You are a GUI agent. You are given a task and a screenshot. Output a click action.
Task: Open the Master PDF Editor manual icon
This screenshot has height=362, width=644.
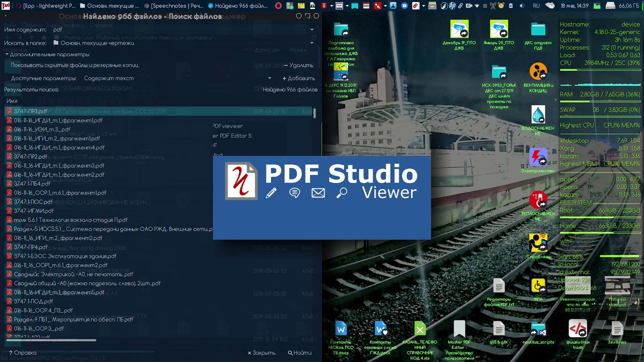(x=459, y=329)
